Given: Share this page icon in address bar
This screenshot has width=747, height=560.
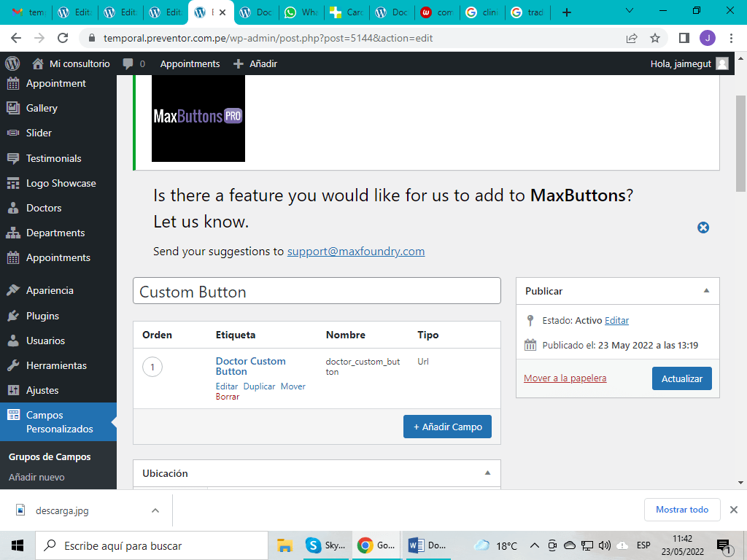Looking at the screenshot, I should 632,38.
